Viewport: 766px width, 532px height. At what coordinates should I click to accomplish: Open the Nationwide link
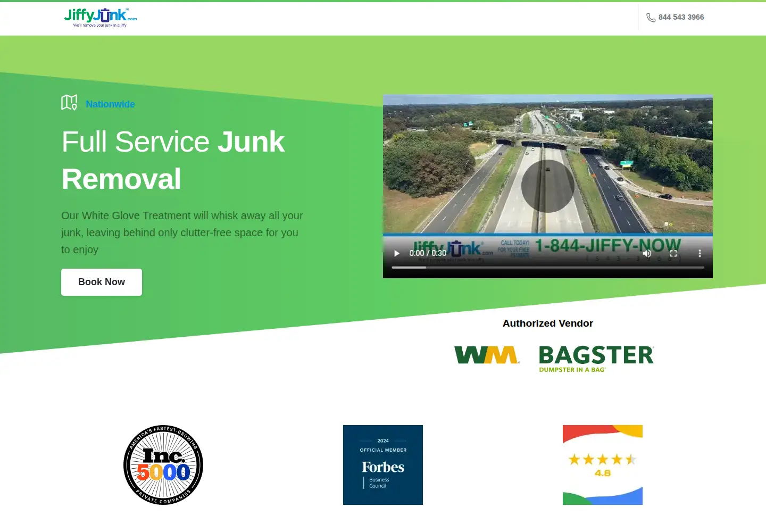click(x=110, y=104)
